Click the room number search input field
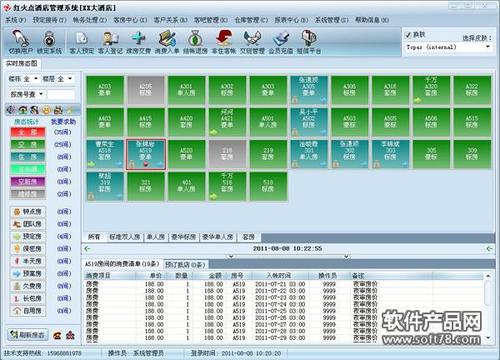 pos(61,94)
